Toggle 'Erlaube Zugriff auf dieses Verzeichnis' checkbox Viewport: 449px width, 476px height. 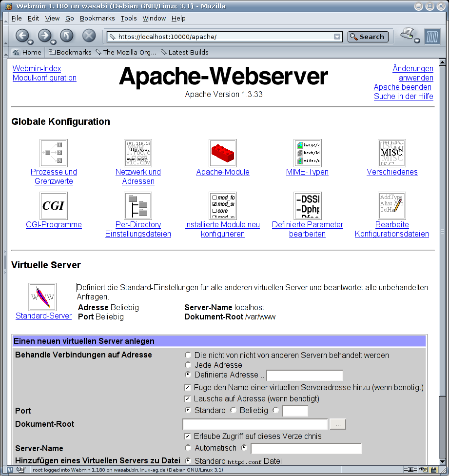[188, 436]
